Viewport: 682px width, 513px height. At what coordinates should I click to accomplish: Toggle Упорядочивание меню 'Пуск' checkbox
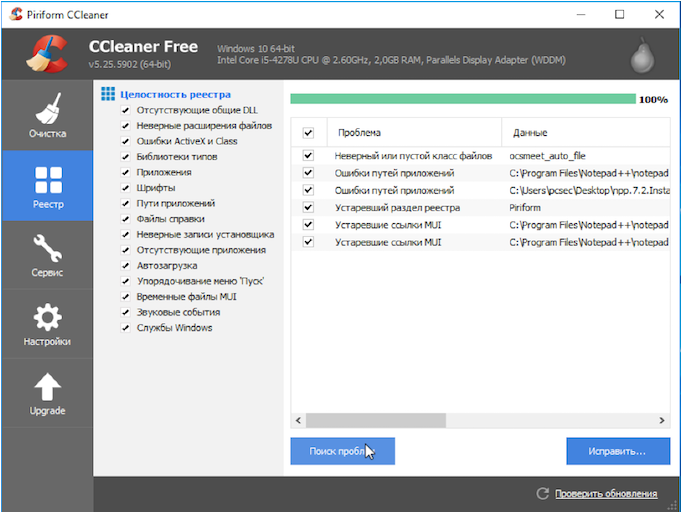(x=126, y=282)
